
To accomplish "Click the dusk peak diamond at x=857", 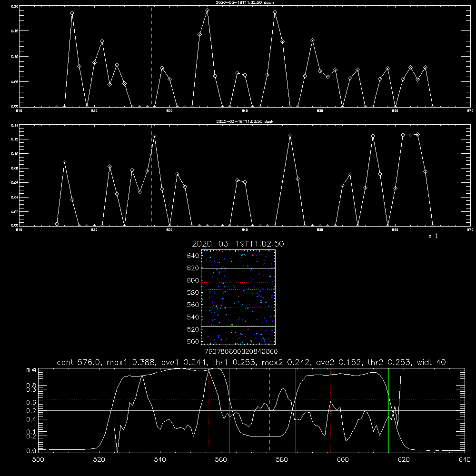I will coord(373,136).
